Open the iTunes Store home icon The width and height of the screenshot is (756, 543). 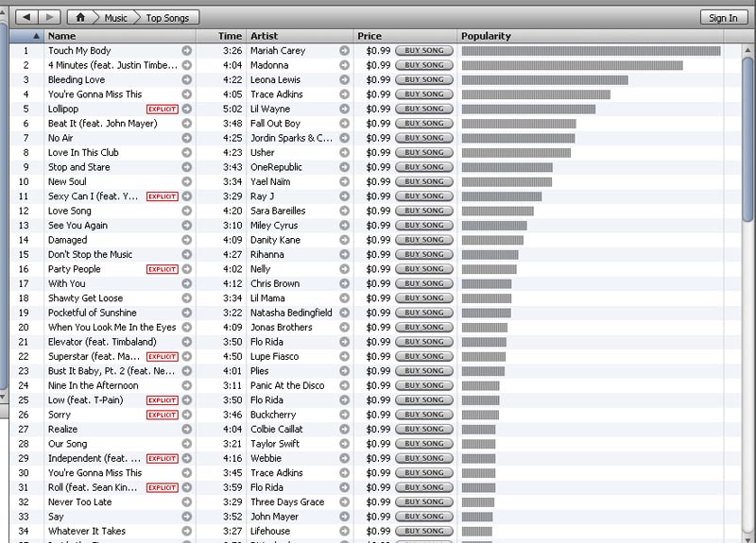[x=80, y=17]
